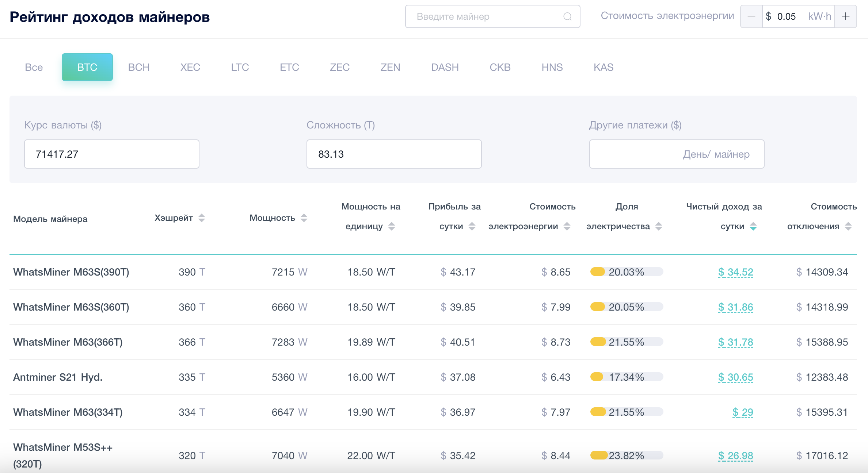Screen dimensions: 868x473
Task: Open net income link $ 34.52
Action: (x=736, y=272)
